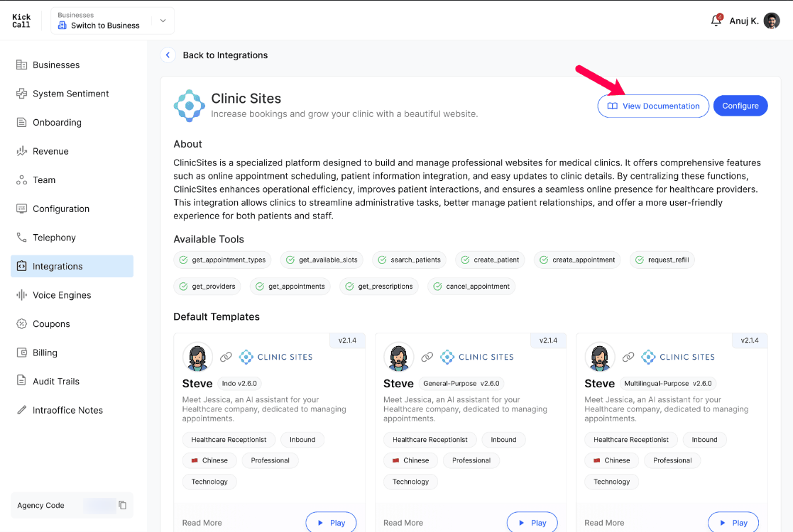Click the Telephony phone icon
The height and width of the screenshot is (532, 793).
(21, 238)
